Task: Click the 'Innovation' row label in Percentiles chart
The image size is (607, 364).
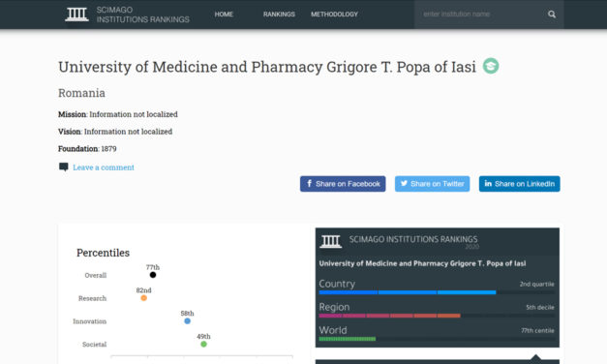Action: (89, 321)
